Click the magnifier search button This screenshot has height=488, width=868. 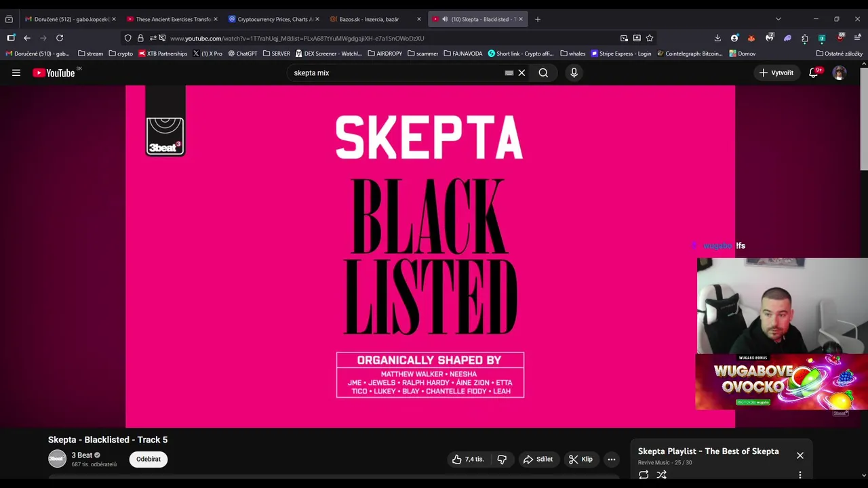(x=543, y=73)
